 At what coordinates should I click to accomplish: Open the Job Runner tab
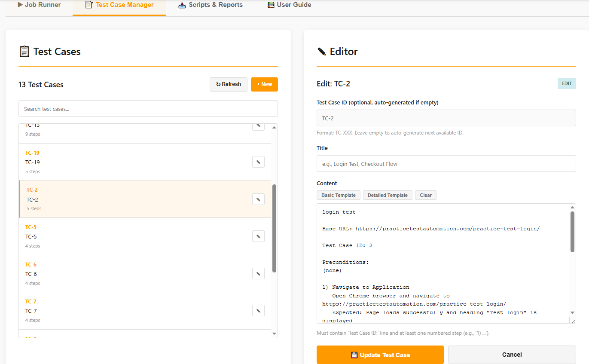pos(39,5)
